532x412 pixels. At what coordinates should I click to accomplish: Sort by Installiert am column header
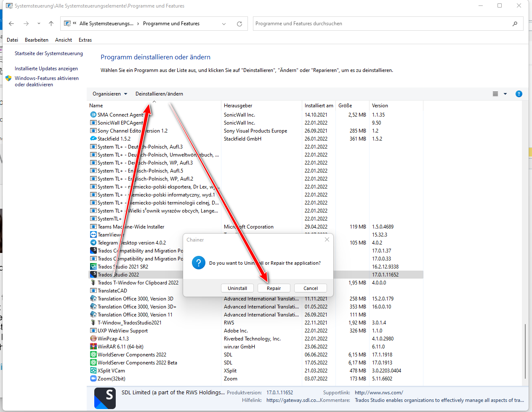point(319,106)
